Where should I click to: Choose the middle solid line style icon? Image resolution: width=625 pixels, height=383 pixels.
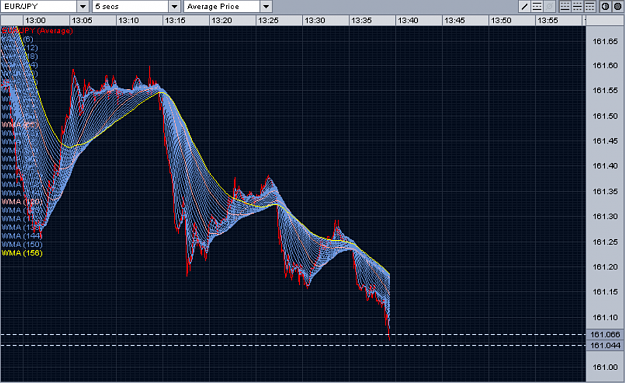pos(577,6)
